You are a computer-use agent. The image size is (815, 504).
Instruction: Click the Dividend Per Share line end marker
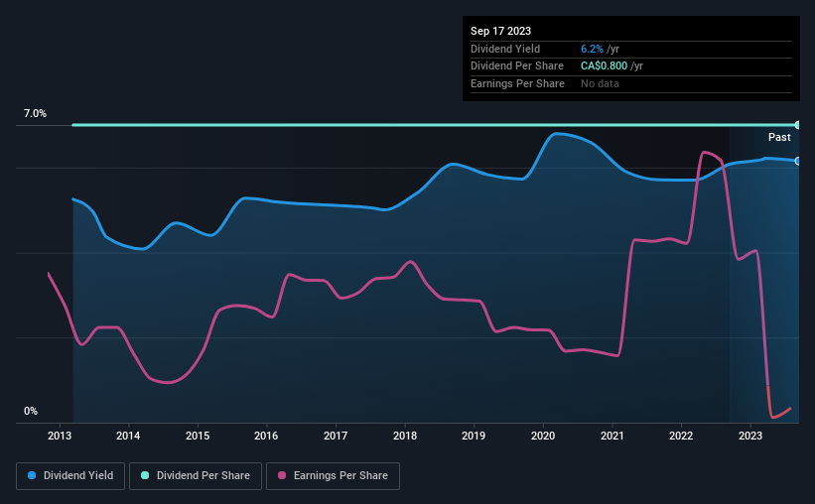pos(798,125)
